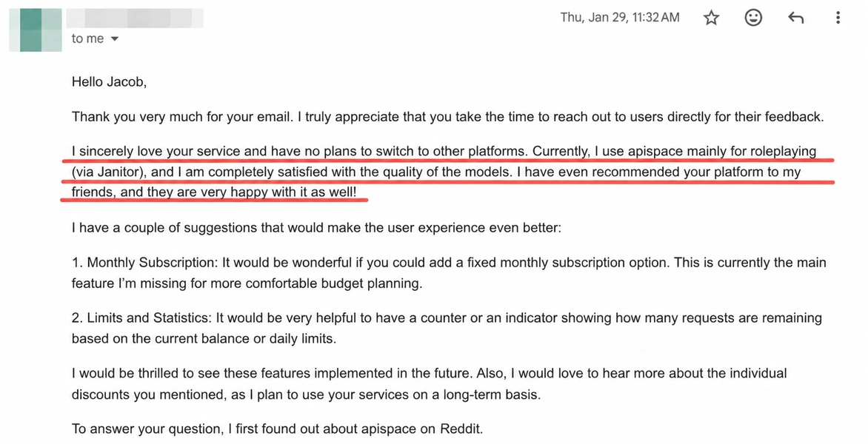This screenshot has width=868, height=444.
Task: Click the "2. Limits and Statistics" heading text
Action: point(141,318)
